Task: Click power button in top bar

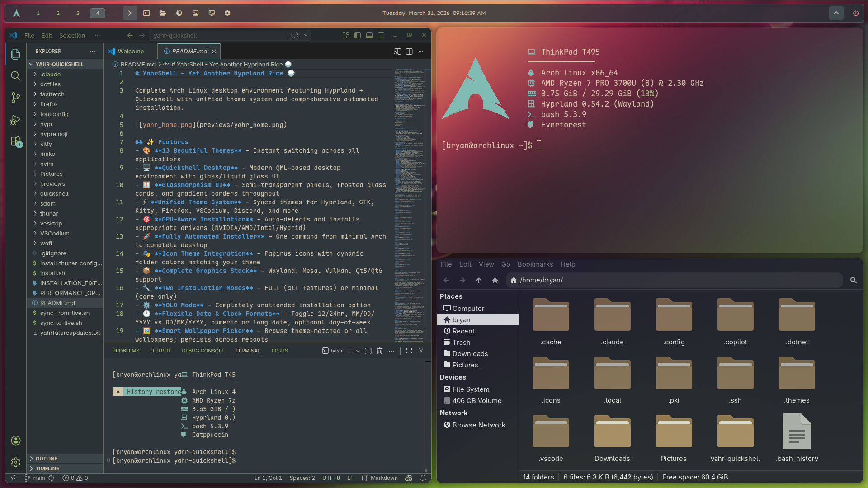Action: [856, 13]
